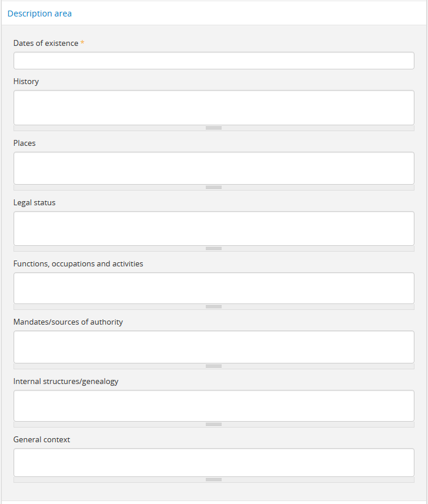Click the resize grip below History
The width and height of the screenshot is (428, 504).
click(x=213, y=128)
